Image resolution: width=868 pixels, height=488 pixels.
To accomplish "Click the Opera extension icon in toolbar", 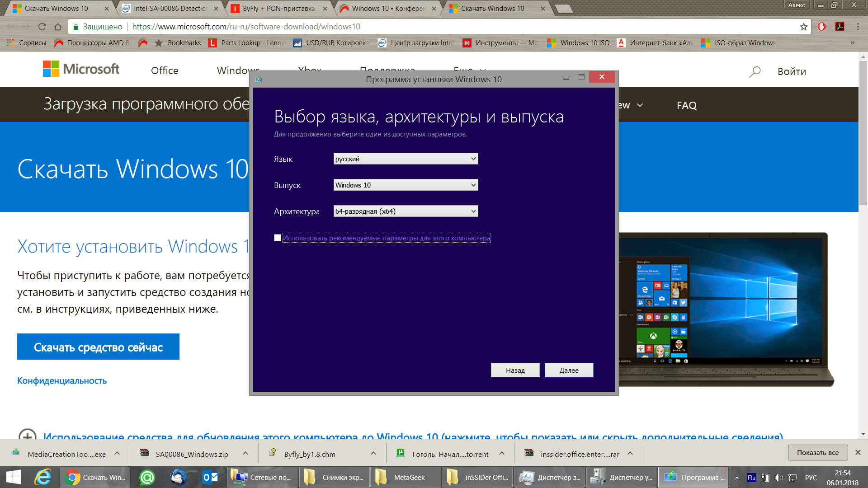I will click(821, 27).
